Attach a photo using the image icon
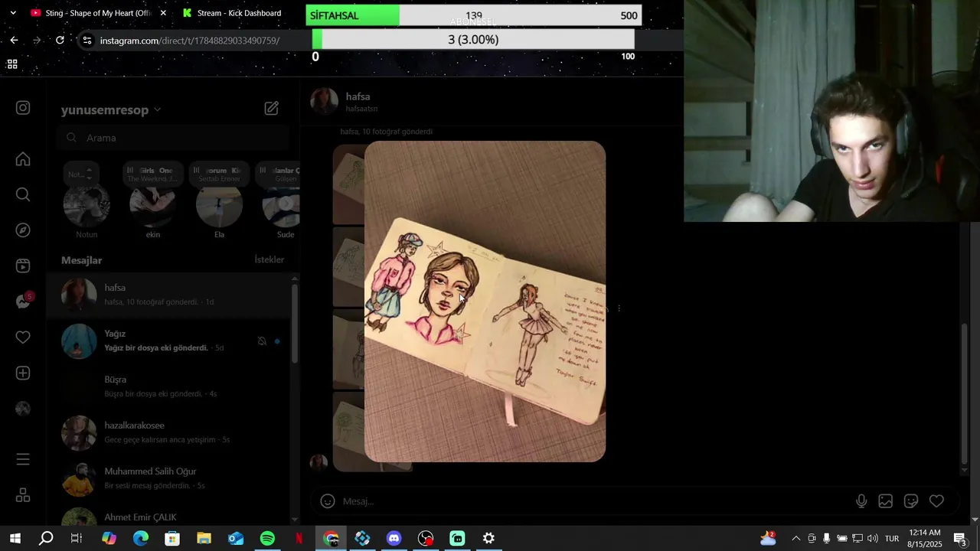 click(886, 501)
